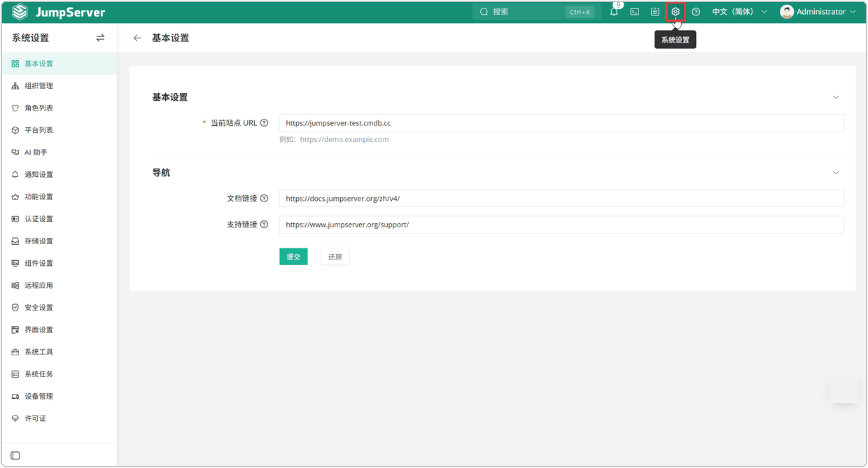
Task: Click the magnifier icon in search box
Action: point(484,12)
